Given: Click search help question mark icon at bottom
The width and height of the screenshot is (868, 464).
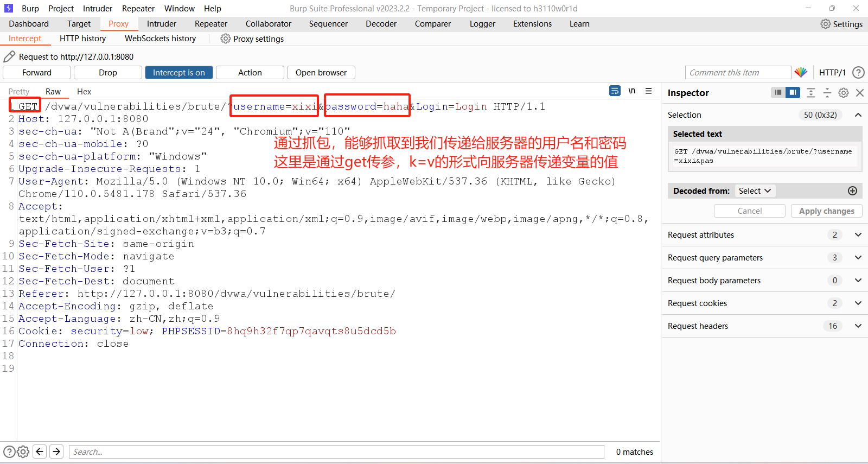Looking at the screenshot, I should [x=9, y=452].
